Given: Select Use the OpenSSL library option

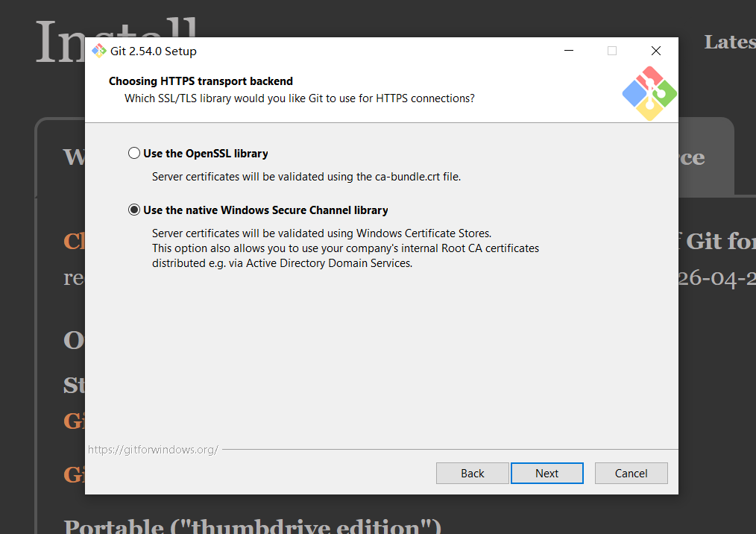Looking at the screenshot, I should tap(198, 154).
